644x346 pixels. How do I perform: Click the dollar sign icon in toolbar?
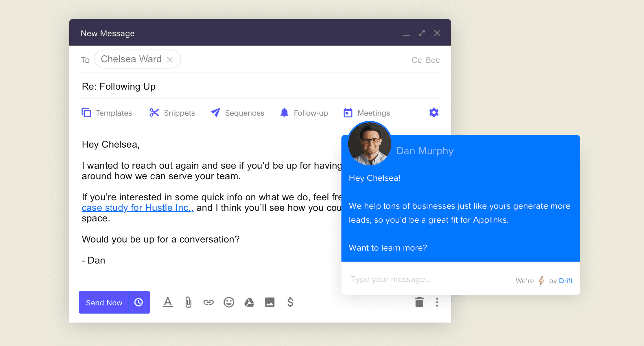291,302
